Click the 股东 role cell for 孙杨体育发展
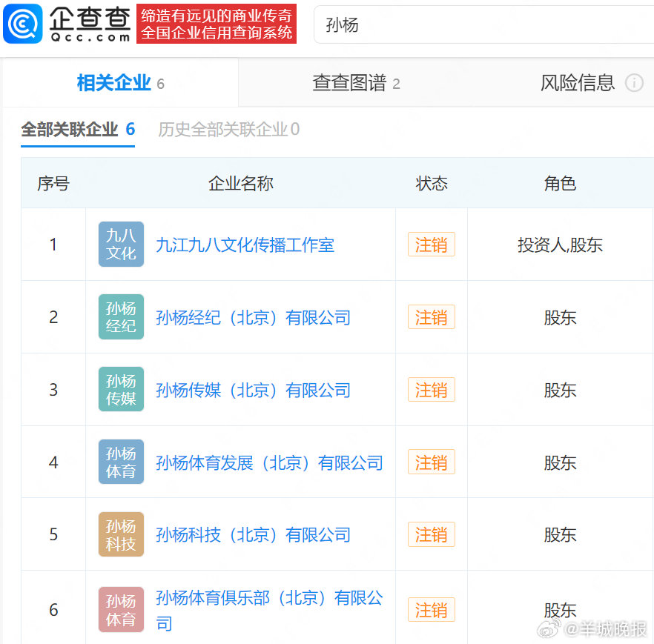This screenshot has height=644, width=654. (560, 462)
